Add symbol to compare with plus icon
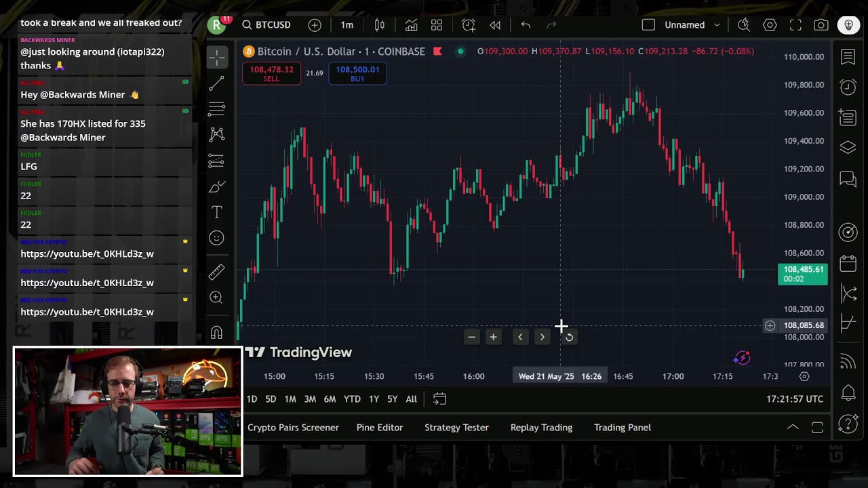The image size is (868, 488). (315, 25)
